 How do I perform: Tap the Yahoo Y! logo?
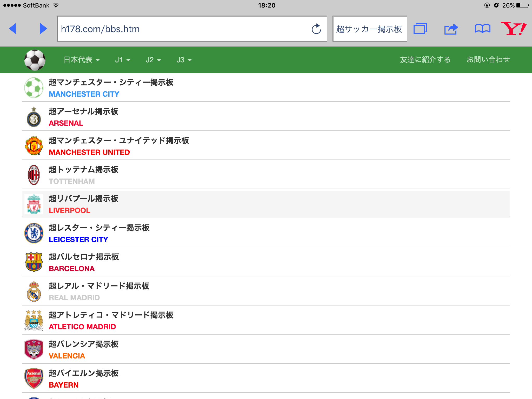[x=514, y=29]
